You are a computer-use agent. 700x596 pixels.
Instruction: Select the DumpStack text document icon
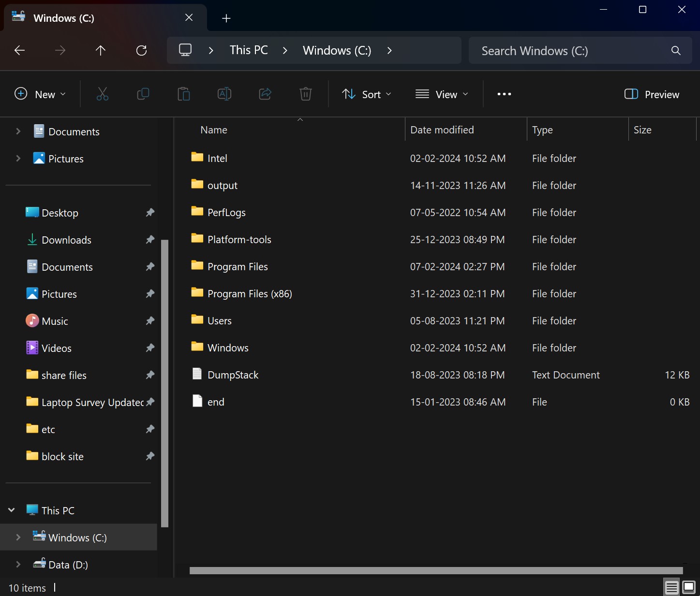click(x=197, y=374)
